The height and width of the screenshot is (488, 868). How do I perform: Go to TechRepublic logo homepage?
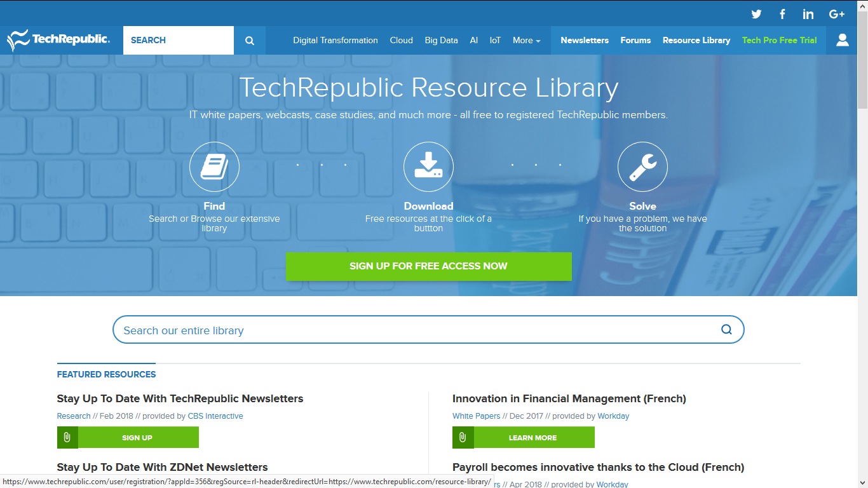coord(58,40)
